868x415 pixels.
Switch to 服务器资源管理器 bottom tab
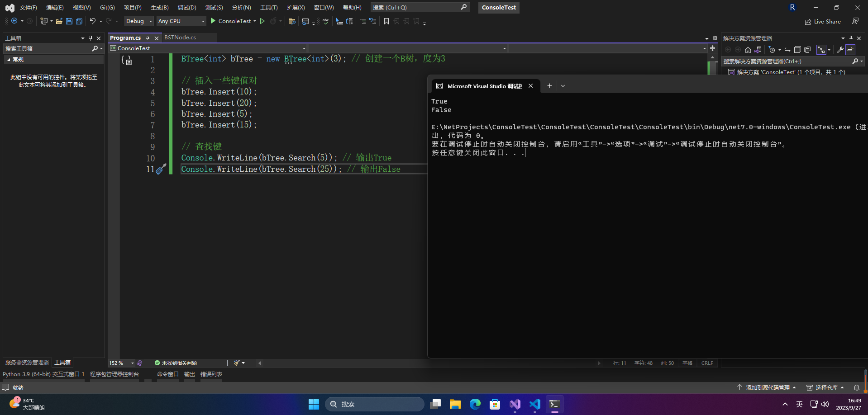(27, 363)
